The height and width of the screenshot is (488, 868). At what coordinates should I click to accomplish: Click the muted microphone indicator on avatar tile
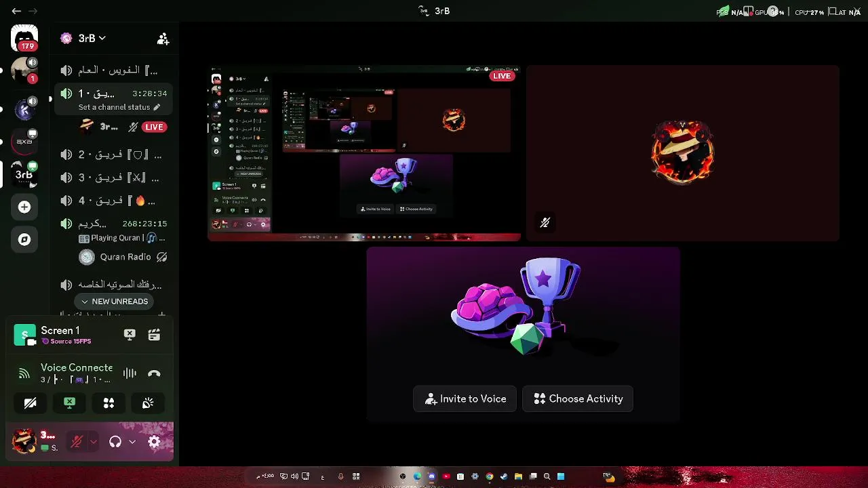545,222
